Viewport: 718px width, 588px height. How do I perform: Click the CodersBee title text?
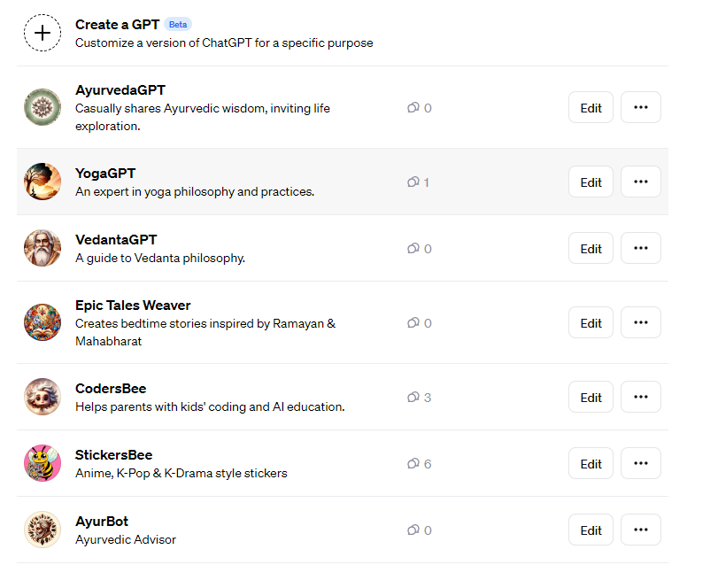(x=111, y=389)
